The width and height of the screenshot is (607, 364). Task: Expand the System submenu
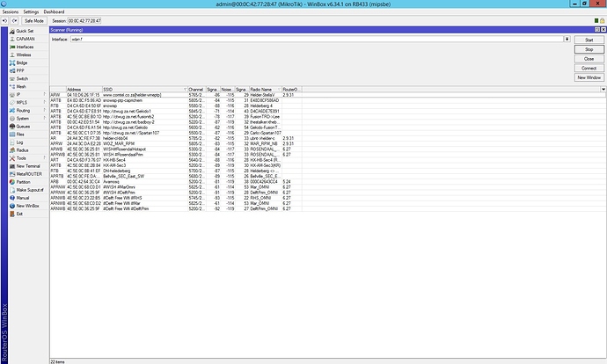tap(23, 119)
